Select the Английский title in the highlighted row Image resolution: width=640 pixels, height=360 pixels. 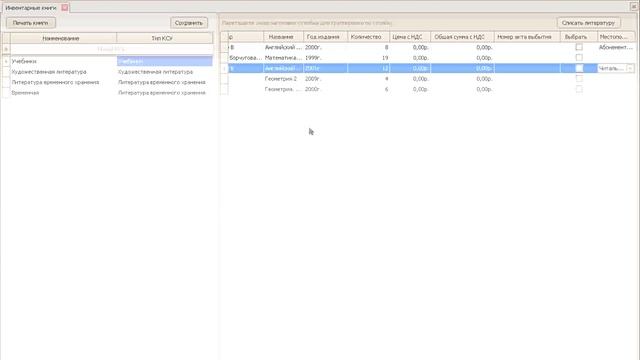[283, 68]
